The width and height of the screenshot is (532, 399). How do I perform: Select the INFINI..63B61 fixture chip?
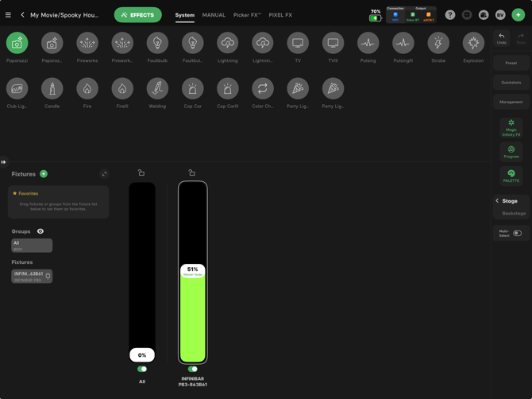tap(32, 276)
